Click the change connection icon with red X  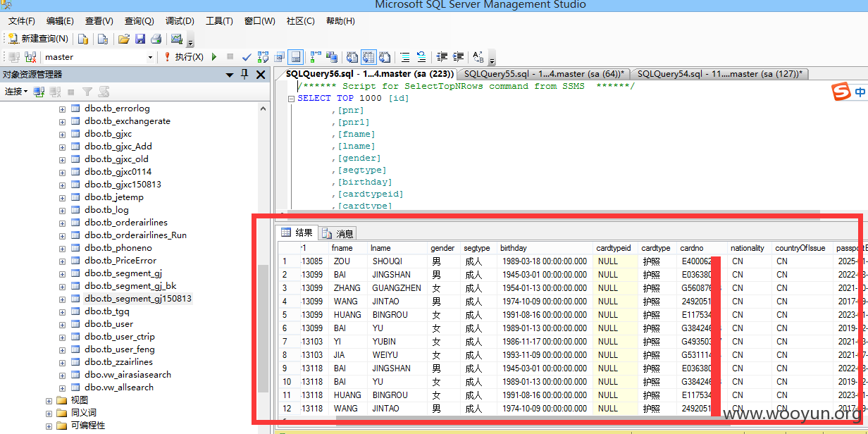click(x=30, y=57)
